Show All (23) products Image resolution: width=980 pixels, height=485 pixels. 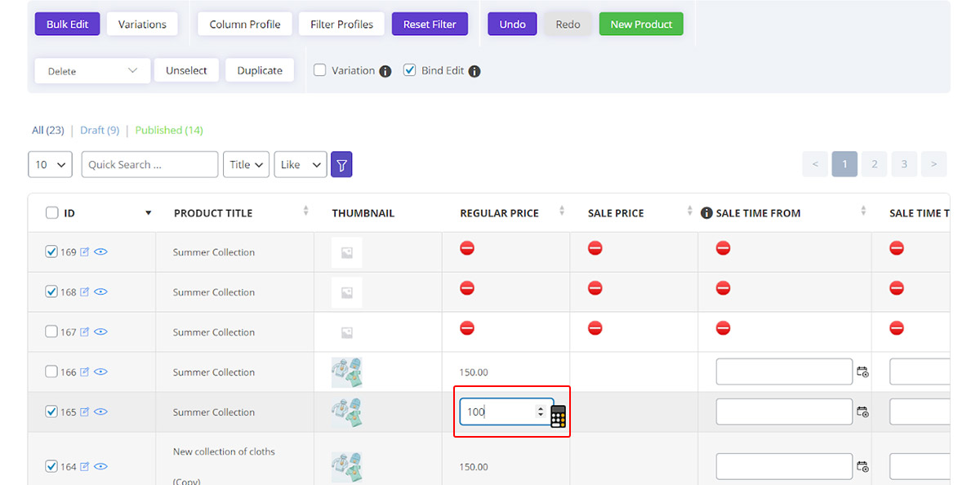(48, 130)
